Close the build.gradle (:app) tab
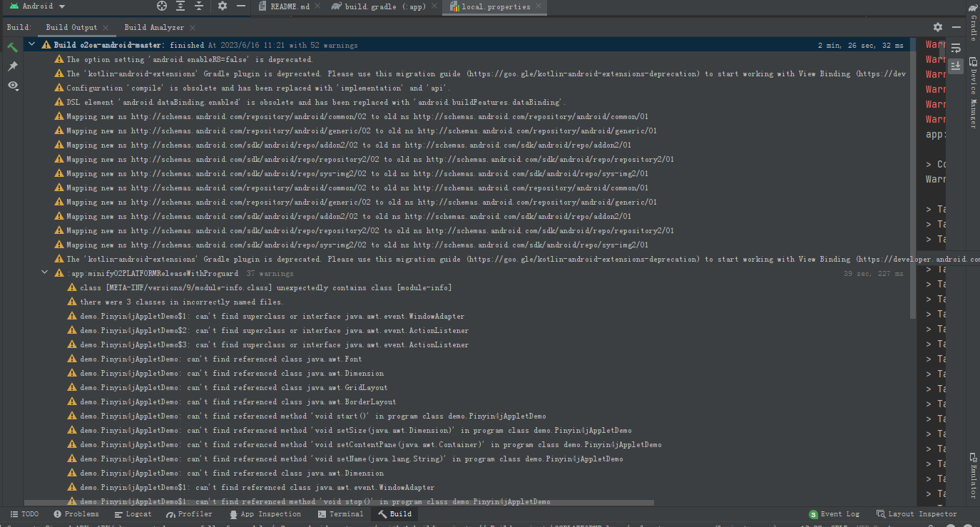The image size is (980, 527). click(434, 6)
